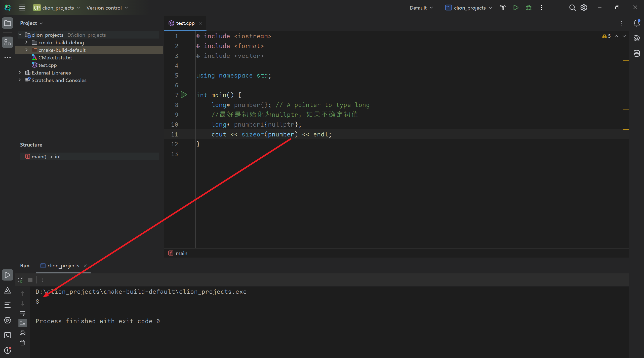Open the Settings gear icon

click(584, 8)
